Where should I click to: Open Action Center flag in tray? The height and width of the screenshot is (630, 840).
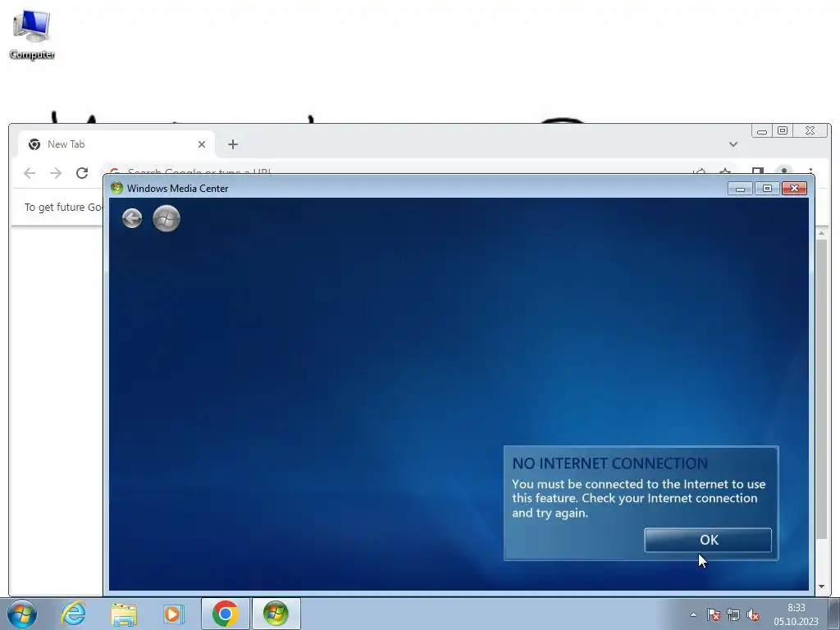(713, 614)
